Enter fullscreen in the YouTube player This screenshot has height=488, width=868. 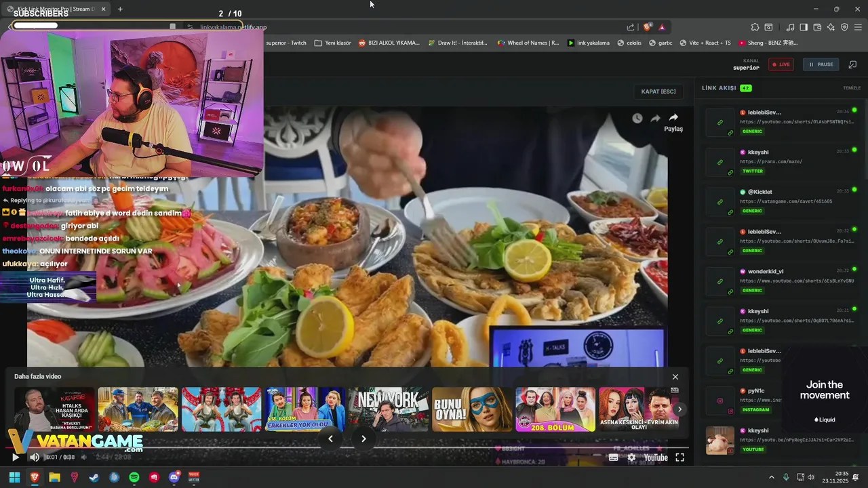pos(679,457)
